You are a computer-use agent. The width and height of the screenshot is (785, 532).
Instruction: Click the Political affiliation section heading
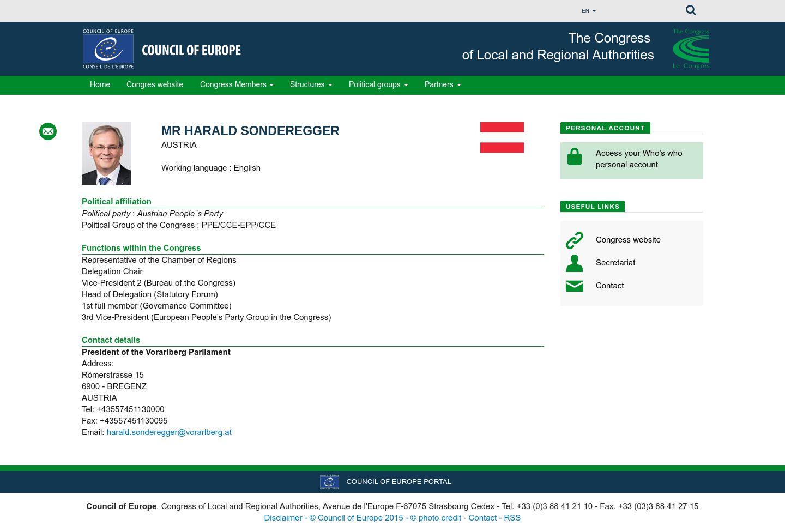pos(117,202)
